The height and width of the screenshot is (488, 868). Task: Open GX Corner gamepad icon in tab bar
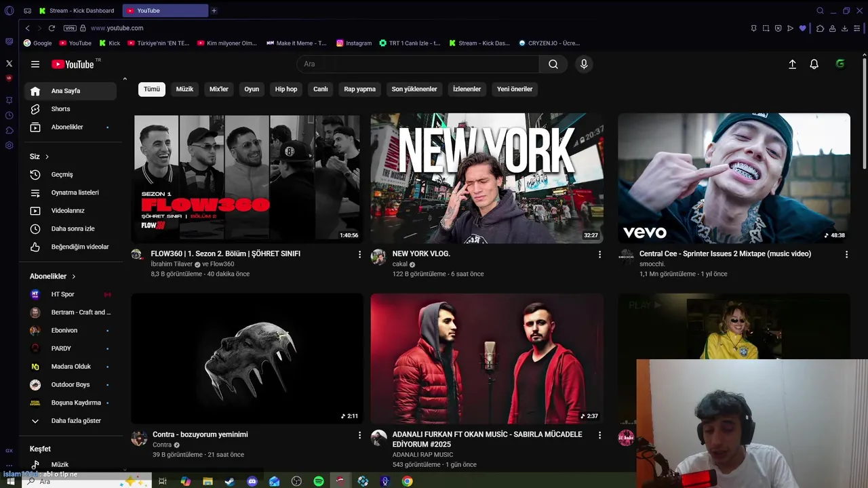pos(27,10)
